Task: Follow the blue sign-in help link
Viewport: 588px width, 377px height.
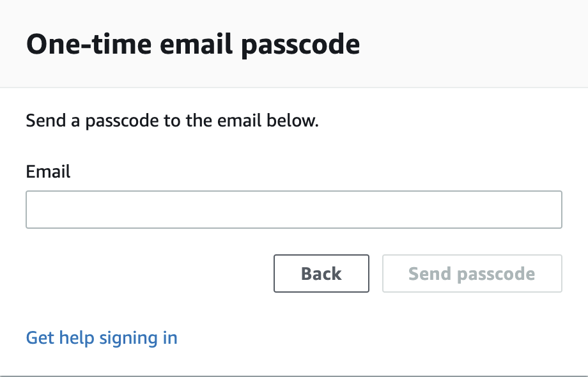Action: (102, 338)
